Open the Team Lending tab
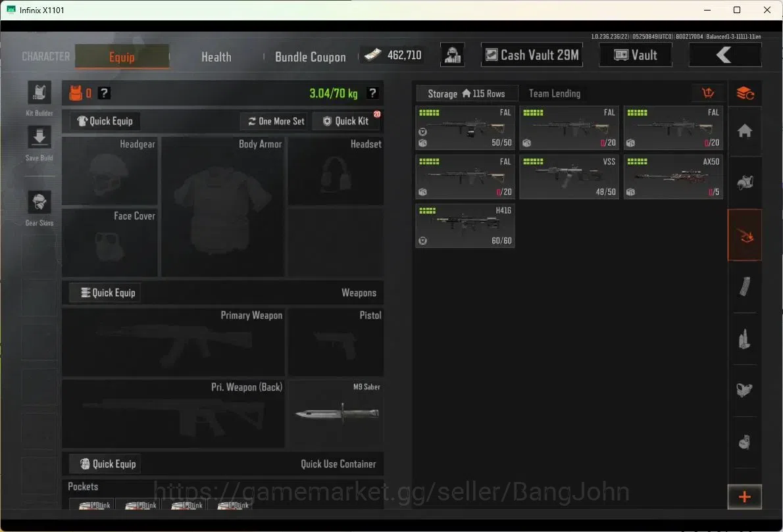The image size is (783, 532). [554, 93]
